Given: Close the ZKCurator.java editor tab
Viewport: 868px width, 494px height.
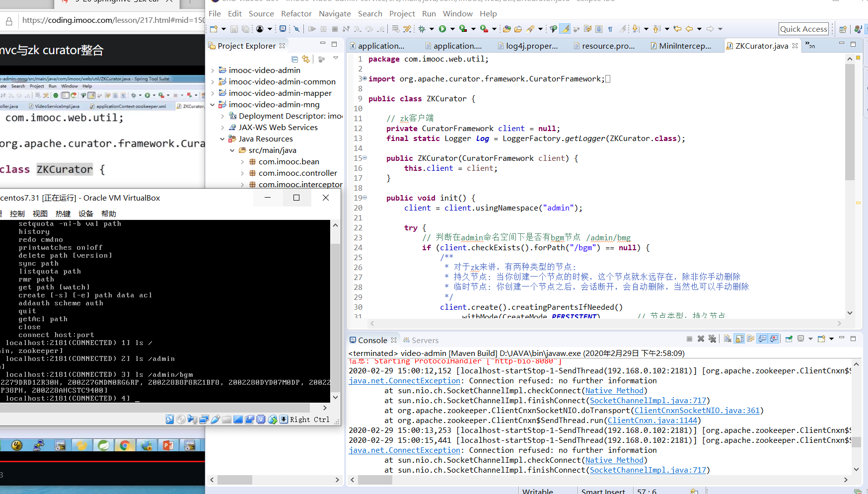Looking at the screenshot, I should 795,46.
